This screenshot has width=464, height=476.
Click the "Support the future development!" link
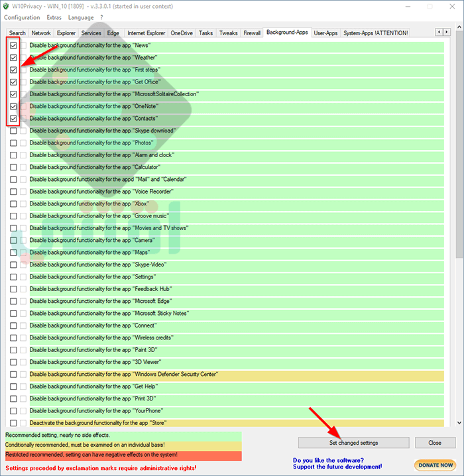coord(337,467)
